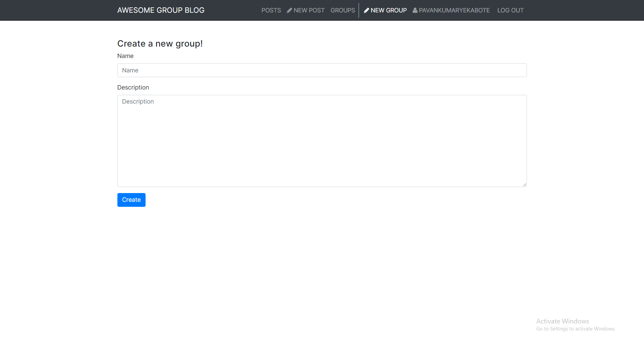This screenshot has width=644, height=362.
Task: Click the Description field label
Action: point(133,87)
